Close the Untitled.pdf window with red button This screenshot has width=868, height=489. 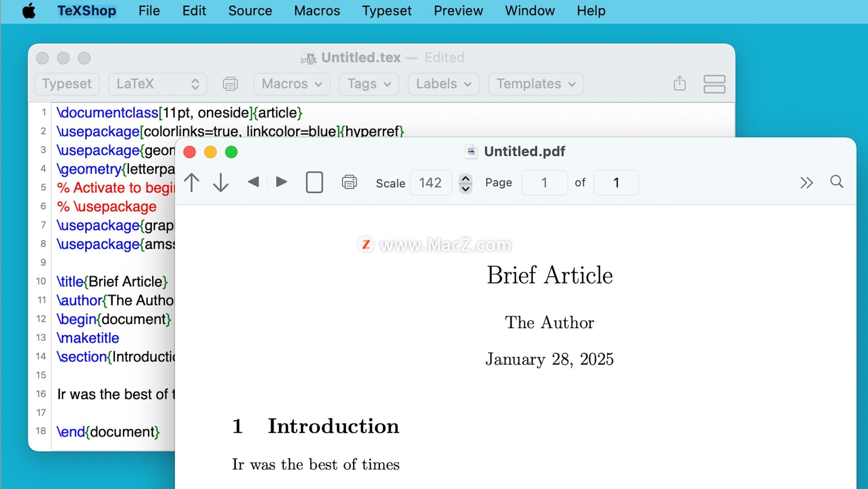[190, 152]
